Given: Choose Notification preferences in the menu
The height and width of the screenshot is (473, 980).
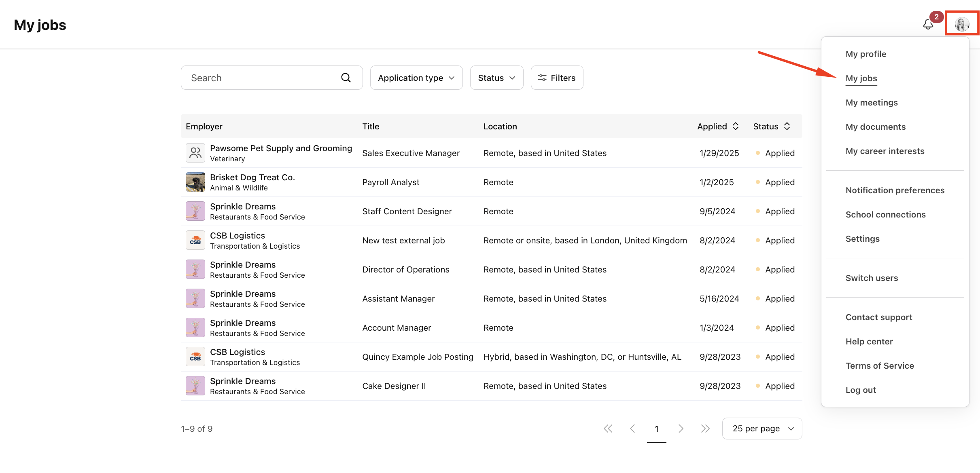Looking at the screenshot, I should (895, 190).
